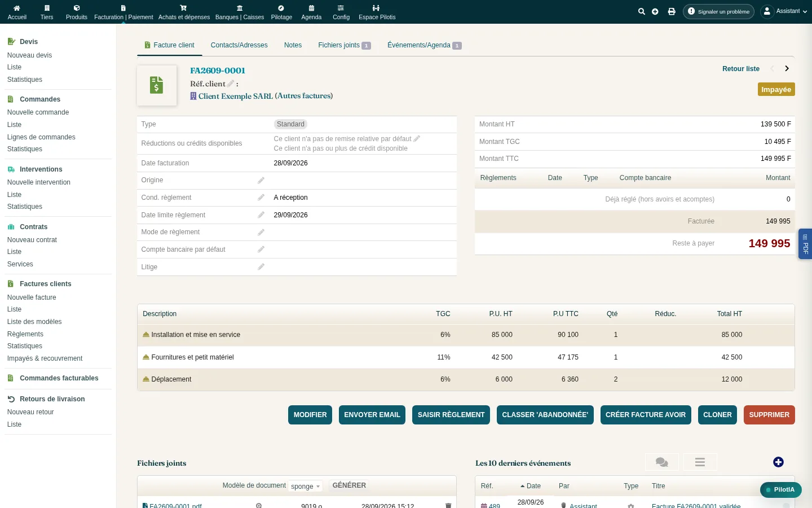Open the search magnifier icon
812x508 pixels.
tap(641, 11)
